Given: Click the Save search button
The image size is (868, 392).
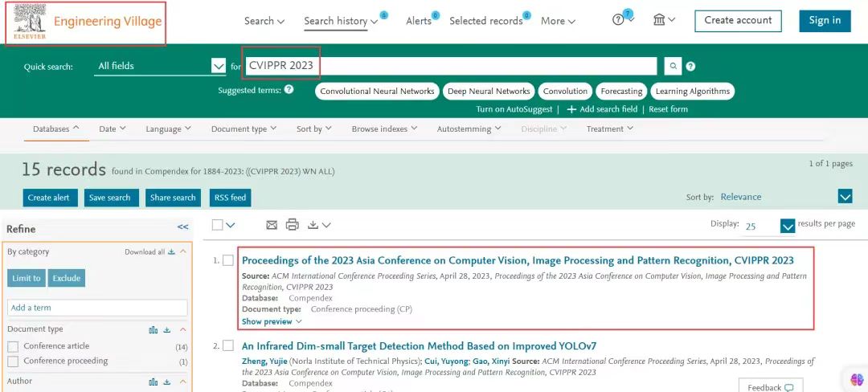Looking at the screenshot, I should pos(109,198).
